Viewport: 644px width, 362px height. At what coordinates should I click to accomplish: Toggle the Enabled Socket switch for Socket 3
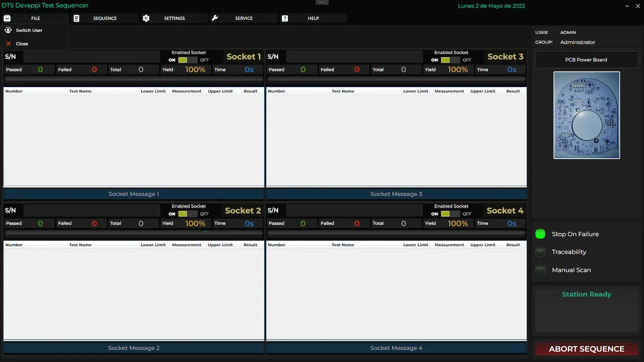(450, 60)
